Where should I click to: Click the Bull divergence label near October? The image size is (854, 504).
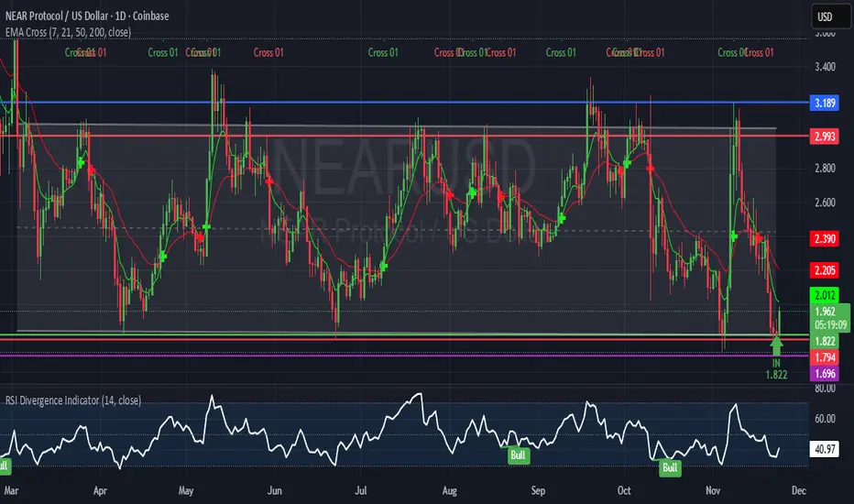coord(670,467)
